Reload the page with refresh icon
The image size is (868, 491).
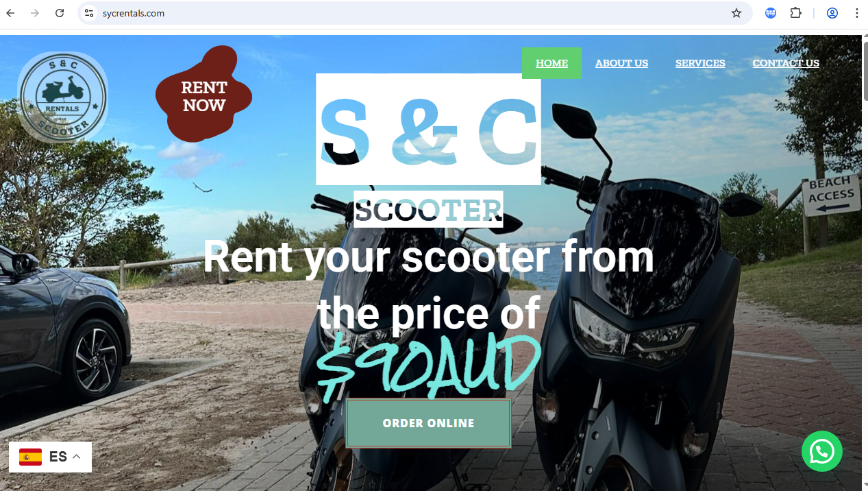pos(60,13)
